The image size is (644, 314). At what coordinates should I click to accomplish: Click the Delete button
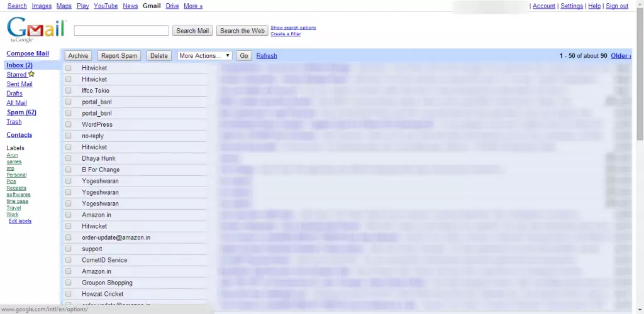click(159, 56)
